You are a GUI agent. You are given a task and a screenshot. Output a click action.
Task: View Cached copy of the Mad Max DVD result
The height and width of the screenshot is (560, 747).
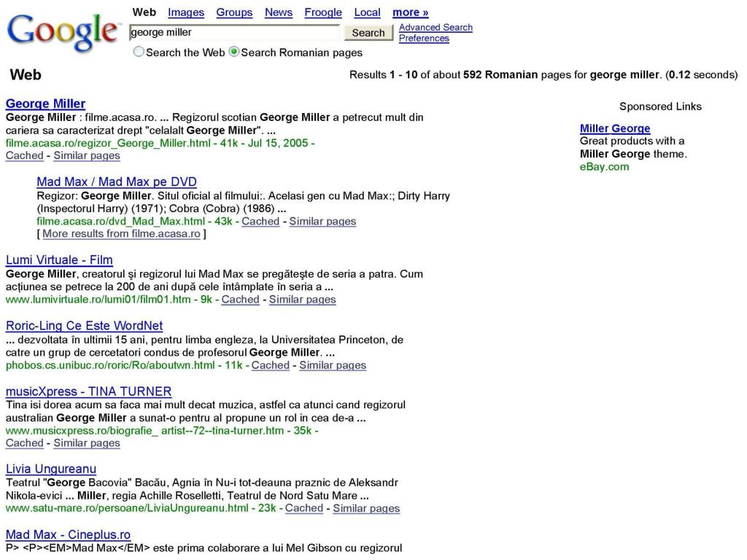tap(260, 221)
